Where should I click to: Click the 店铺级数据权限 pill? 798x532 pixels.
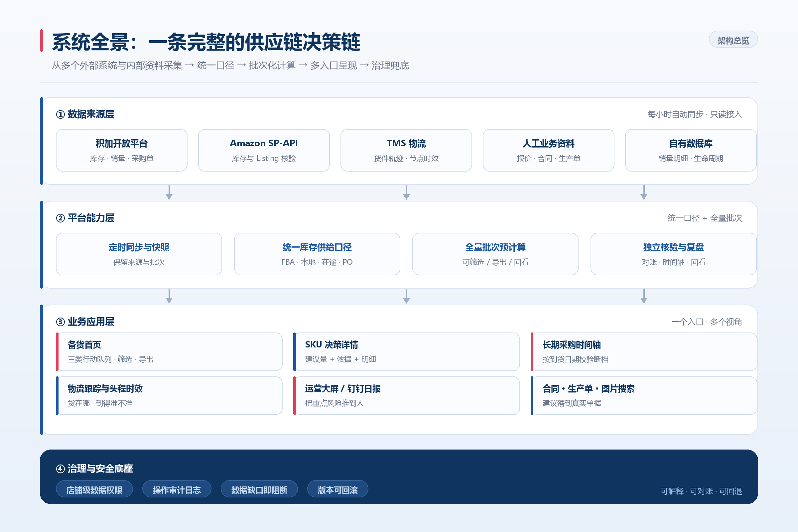pyautogui.click(x=94, y=489)
